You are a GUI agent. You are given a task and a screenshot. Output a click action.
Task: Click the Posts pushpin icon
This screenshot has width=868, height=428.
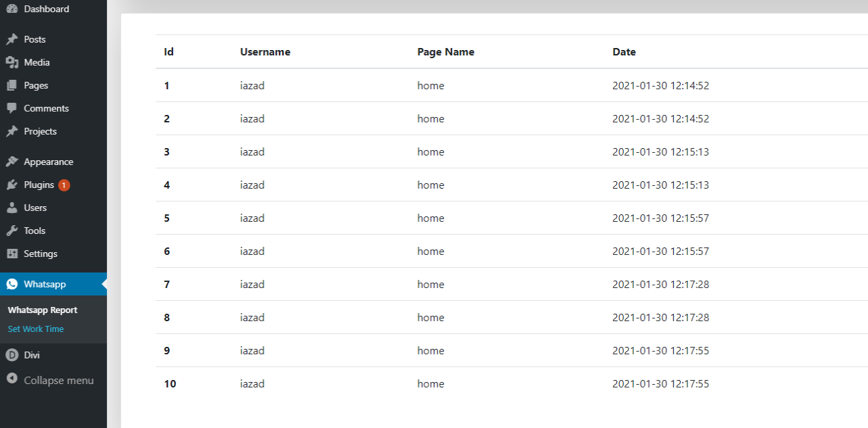[12, 39]
